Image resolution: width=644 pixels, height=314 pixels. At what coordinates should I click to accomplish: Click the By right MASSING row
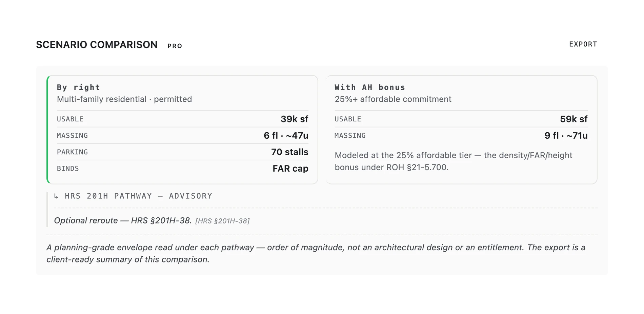coord(182,136)
